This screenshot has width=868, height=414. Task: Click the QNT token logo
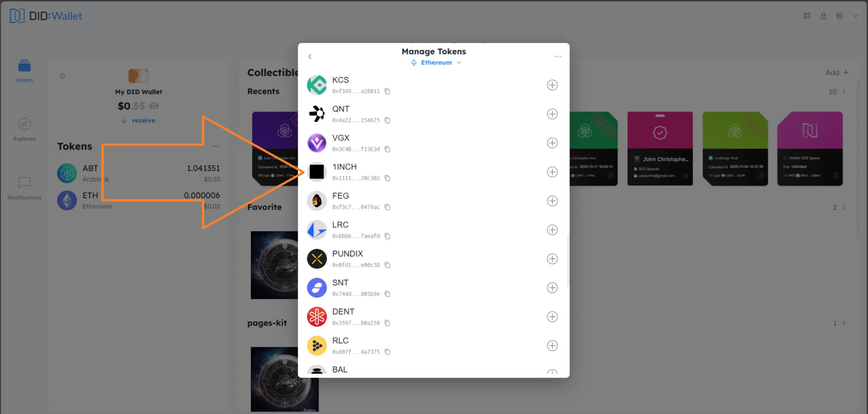coord(317,114)
